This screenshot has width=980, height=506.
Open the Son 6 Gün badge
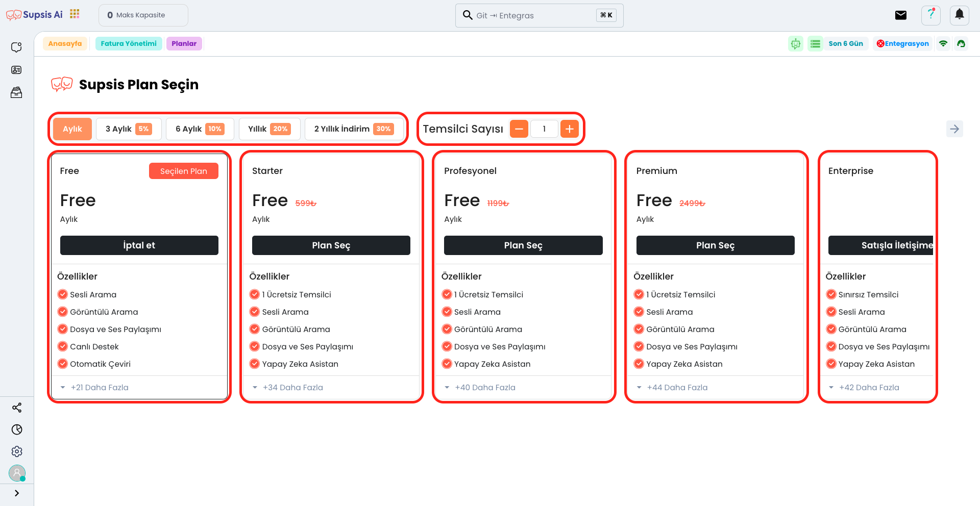click(846, 43)
